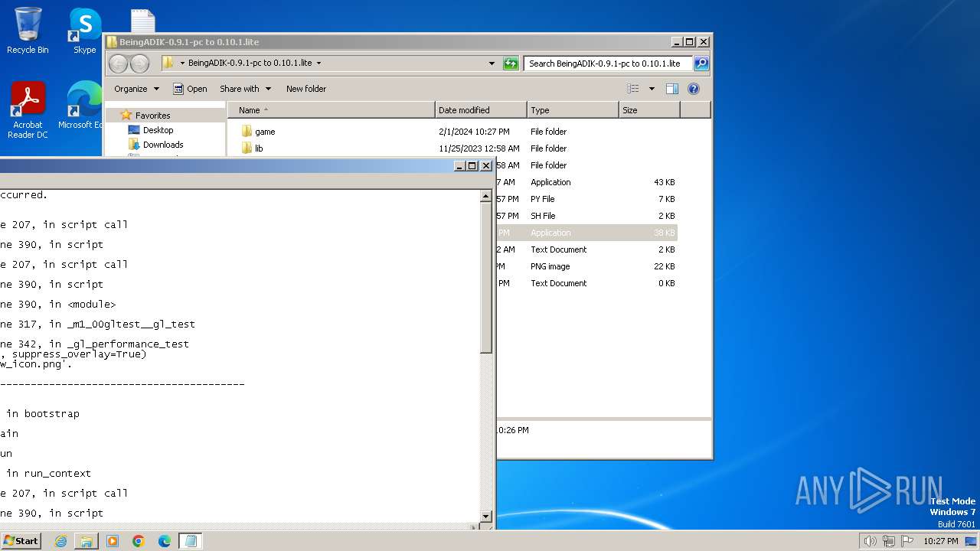Open Google Chrome from the taskbar
This screenshot has height=551, width=980.
[x=139, y=541]
